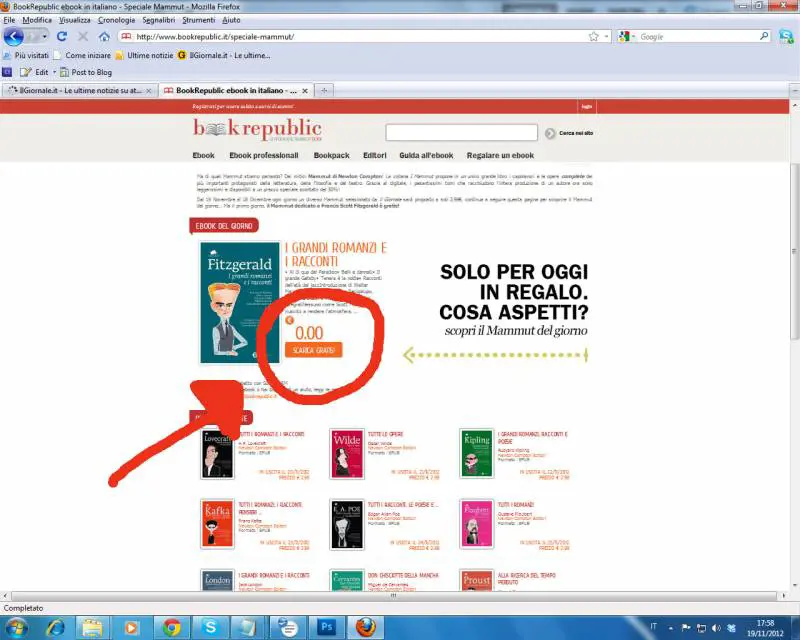The width and height of the screenshot is (800, 640).
Task: Click the search magnifier icon in Google box
Action: 764,36
